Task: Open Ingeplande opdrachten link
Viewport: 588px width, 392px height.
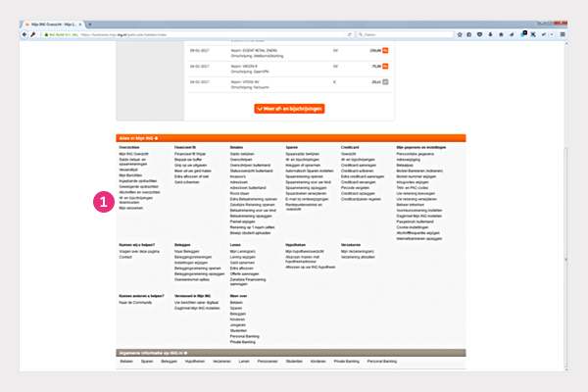Action: pyautogui.click(x=137, y=180)
